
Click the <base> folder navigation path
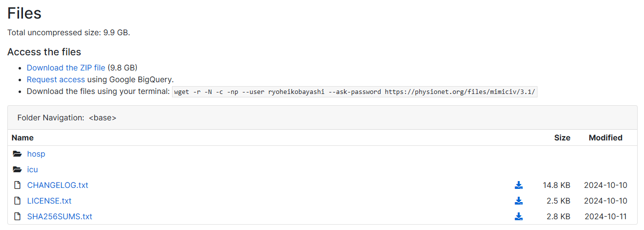[x=103, y=117]
